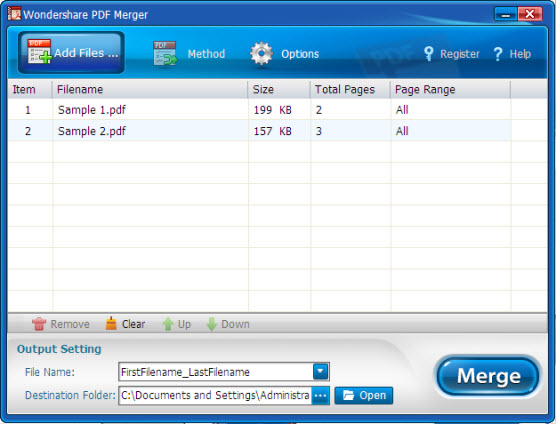Click the Register text link
This screenshot has width=556, height=424.
pos(460,54)
